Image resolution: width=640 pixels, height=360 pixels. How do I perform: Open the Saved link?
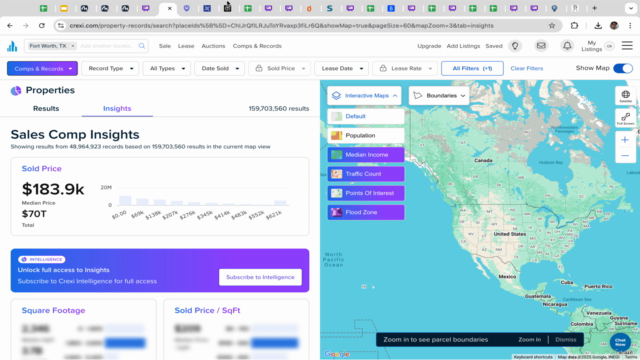[494, 46]
